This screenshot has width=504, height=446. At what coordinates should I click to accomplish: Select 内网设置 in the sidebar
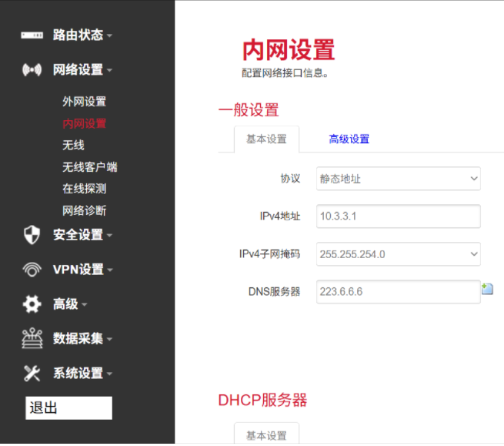(84, 123)
